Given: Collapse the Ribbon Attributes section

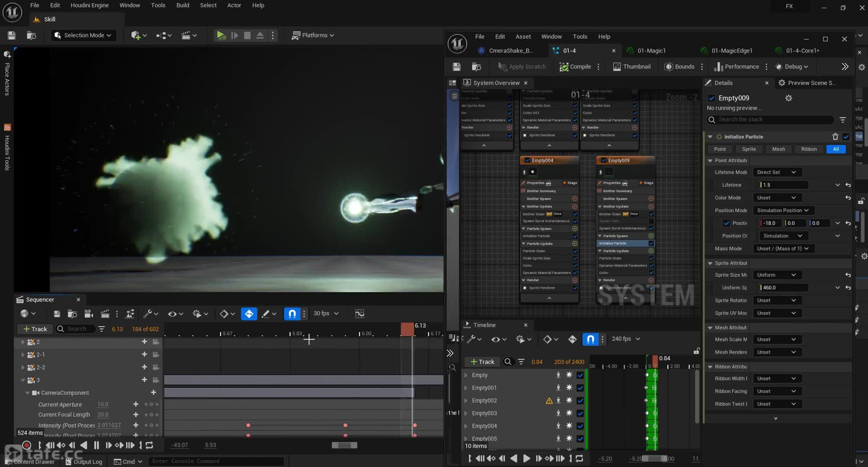Looking at the screenshot, I should tap(710, 367).
